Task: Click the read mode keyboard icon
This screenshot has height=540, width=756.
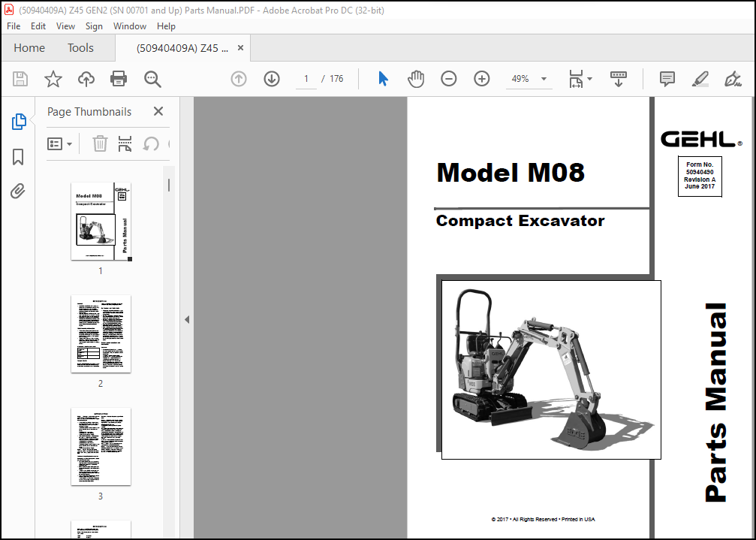Action: [x=619, y=79]
